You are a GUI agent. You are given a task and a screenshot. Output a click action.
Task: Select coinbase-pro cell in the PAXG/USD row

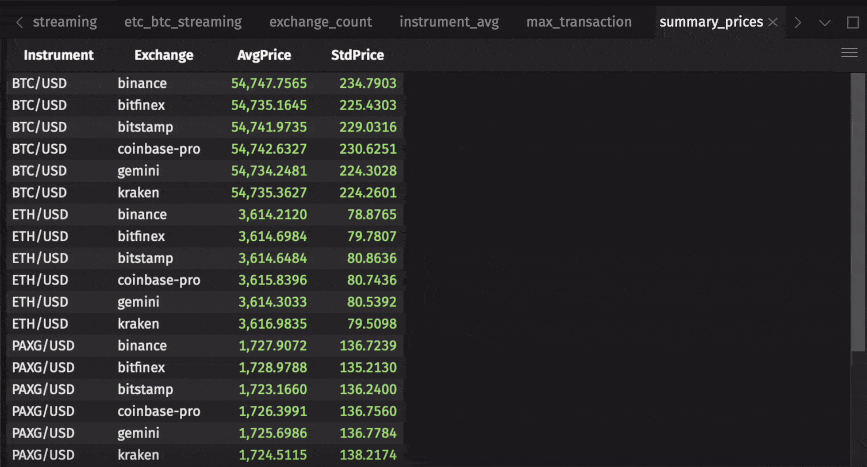pos(158,412)
